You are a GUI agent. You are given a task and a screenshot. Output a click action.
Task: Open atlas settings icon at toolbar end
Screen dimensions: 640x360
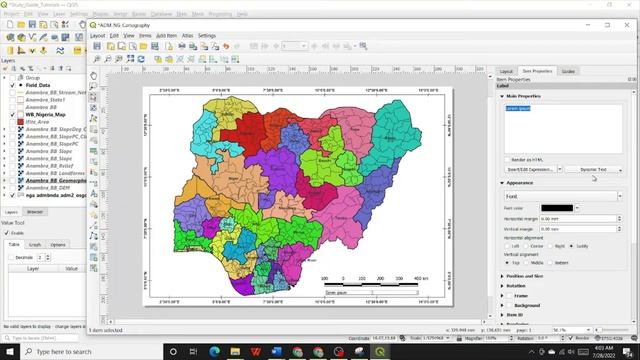363,46
